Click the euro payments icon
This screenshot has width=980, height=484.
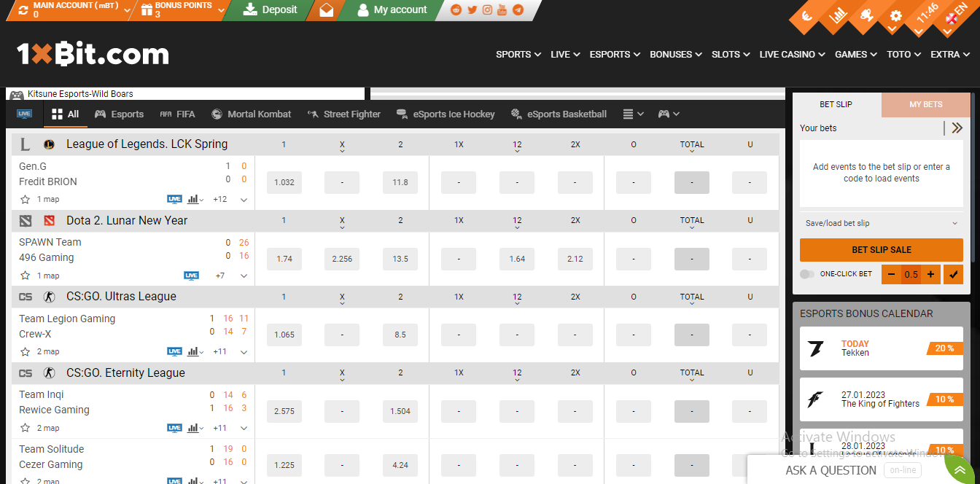tap(808, 16)
